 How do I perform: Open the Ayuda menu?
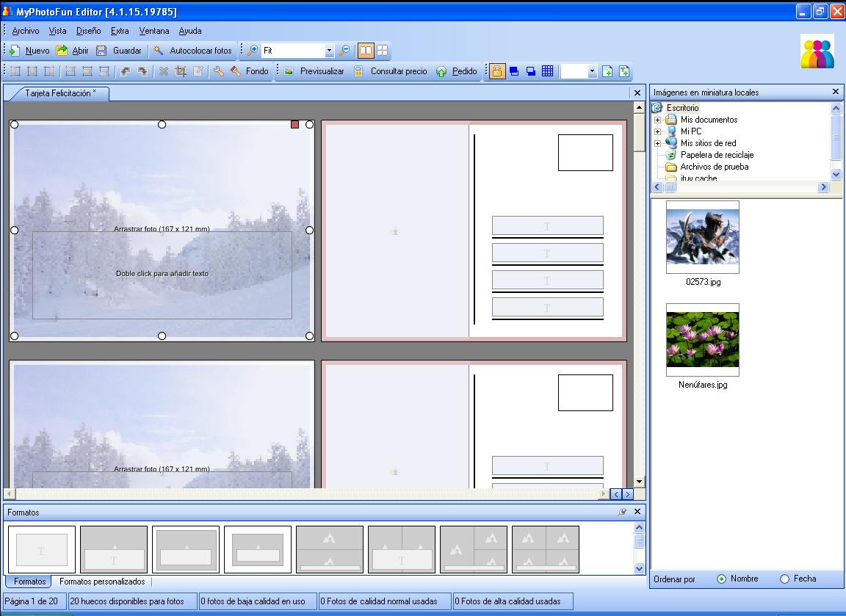click(190, 31)
